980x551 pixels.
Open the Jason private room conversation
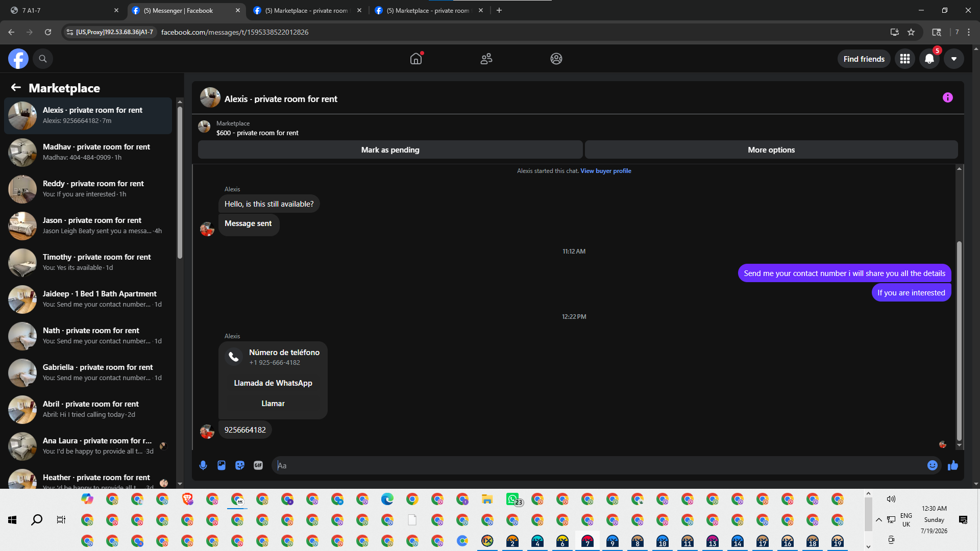[88, 226]
